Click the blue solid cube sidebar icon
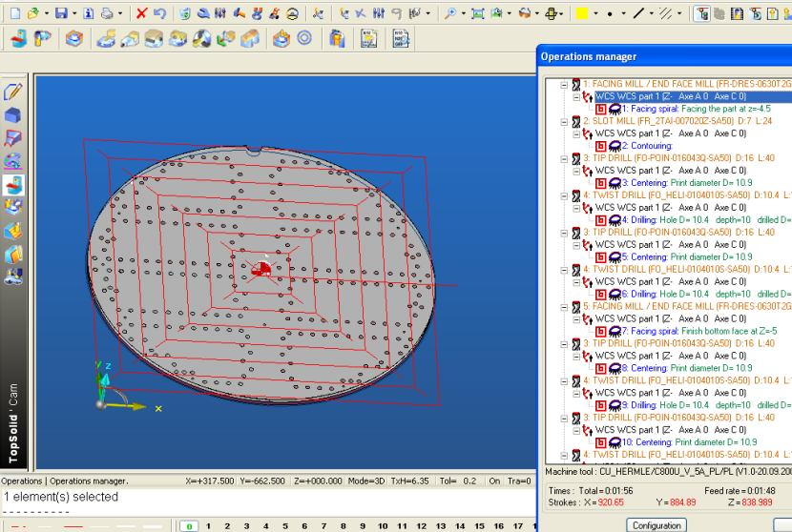The width and height of the screenshot is (792, 532). tap(12, 115)
